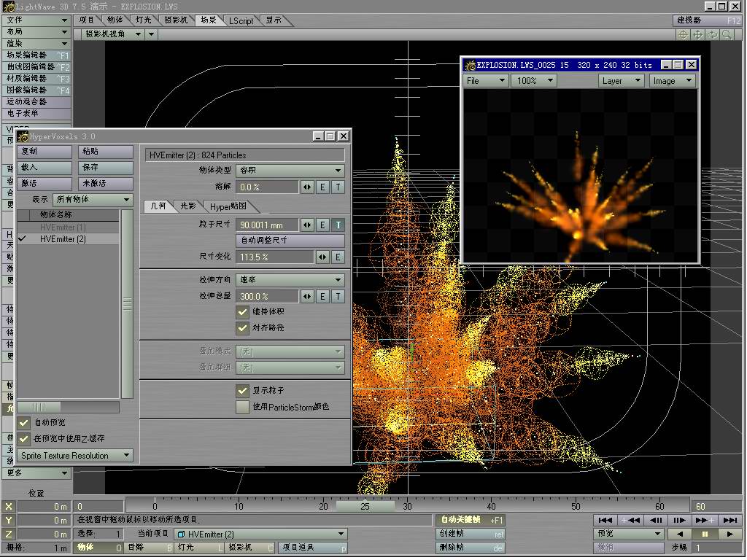747x560 pixels.
Task: Toggle the Y axis lock button
Action: pos(9,521)
